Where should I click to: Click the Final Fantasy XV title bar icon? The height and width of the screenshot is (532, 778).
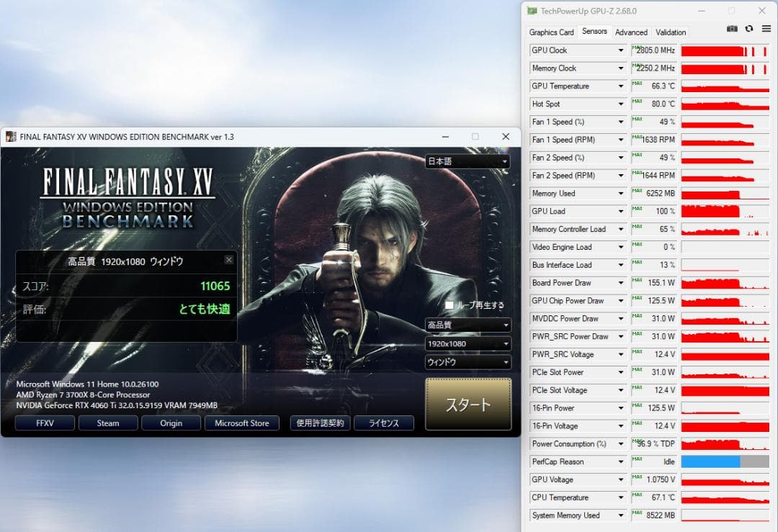pos(10,137)
